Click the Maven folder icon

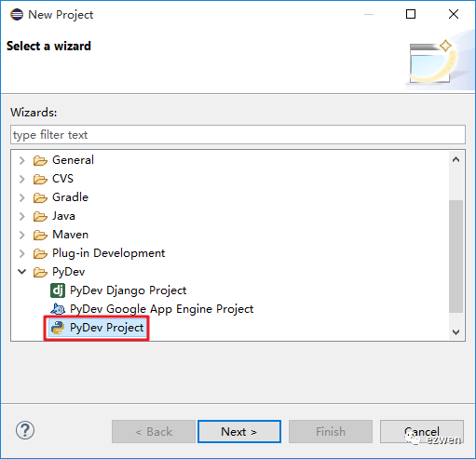40,235
